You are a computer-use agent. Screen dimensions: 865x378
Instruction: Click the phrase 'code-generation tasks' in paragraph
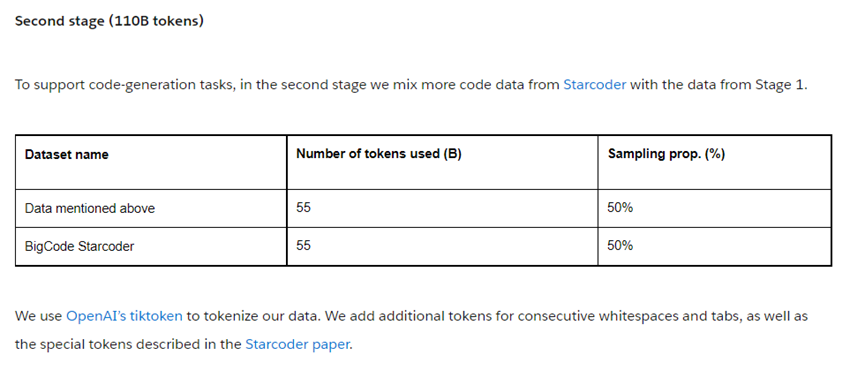pos(163,85)
